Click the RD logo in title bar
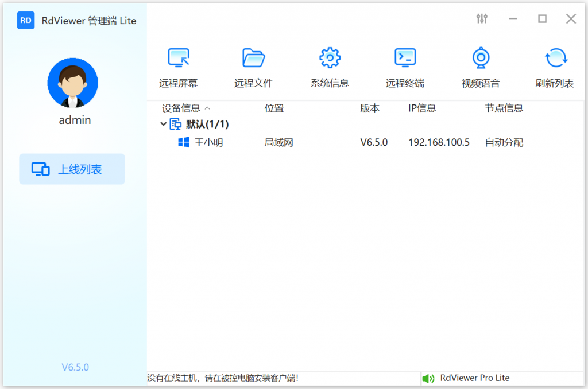Viewport: 588px width, 389px height. point(25,20)
